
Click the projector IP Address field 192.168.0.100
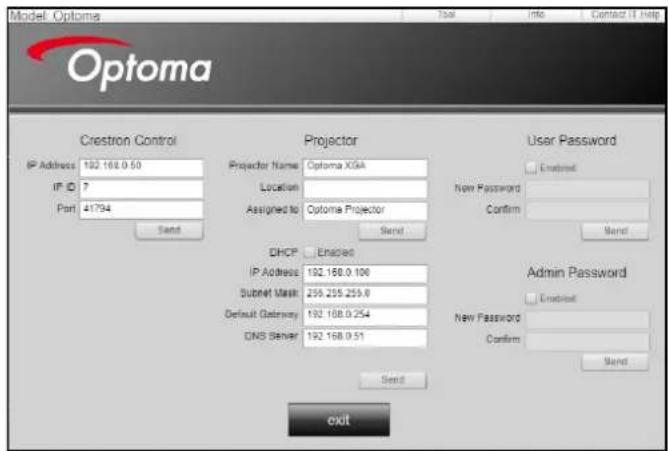click(x=365, y=273)
